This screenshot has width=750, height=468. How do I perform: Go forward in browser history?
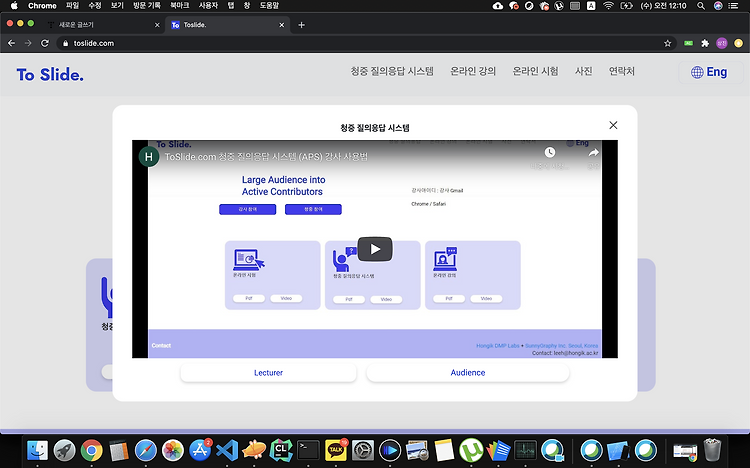pyautogui.click(x=28, y=43)
